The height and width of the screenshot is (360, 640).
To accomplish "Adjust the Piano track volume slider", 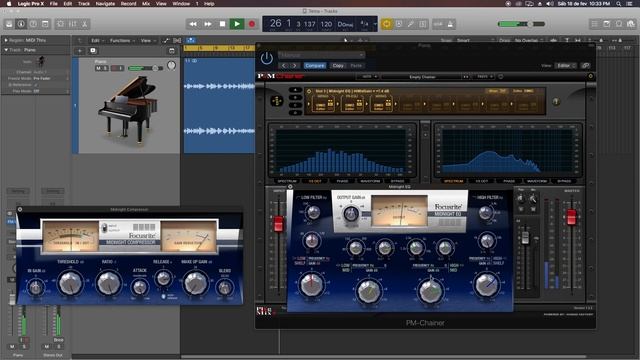I will pyautogui.click(x=145, y=68).
